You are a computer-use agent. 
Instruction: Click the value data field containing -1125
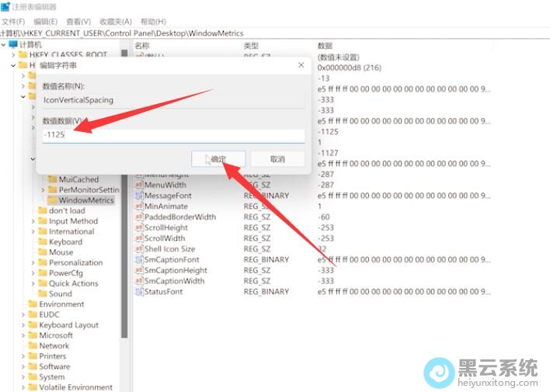(x=173, y=136)
